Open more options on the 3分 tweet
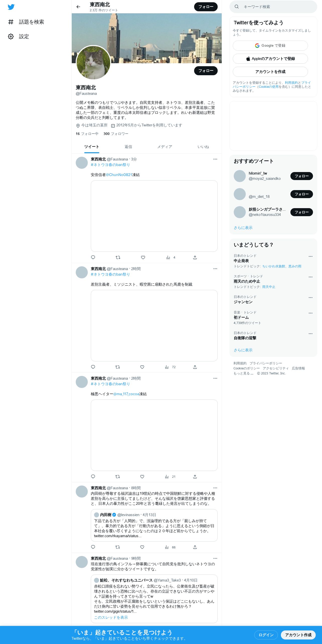This screenshot has height=644, width=322. click(215, 159)
